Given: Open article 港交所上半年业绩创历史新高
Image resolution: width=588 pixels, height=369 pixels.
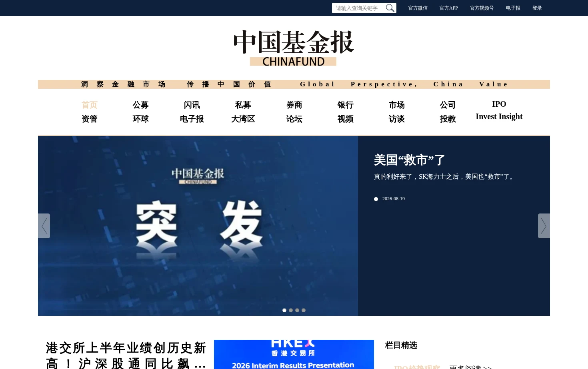Looking at the screenshot, I should (x=126, y=355).
